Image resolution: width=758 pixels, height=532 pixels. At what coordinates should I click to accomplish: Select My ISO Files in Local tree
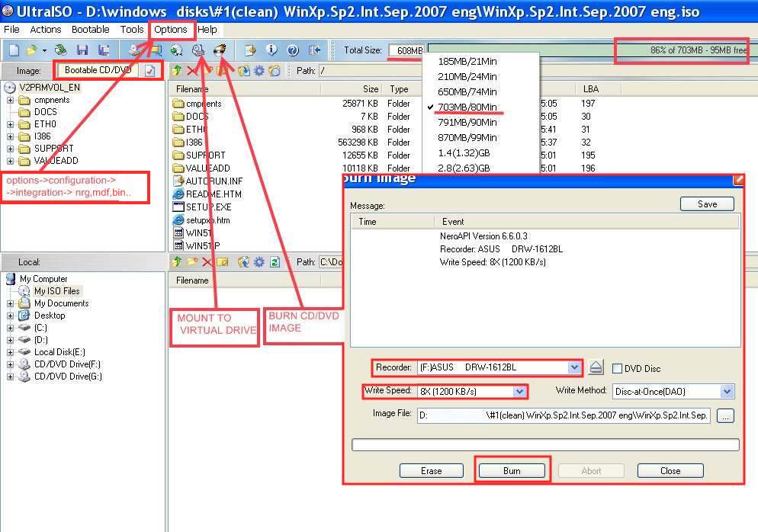(56, 291)
